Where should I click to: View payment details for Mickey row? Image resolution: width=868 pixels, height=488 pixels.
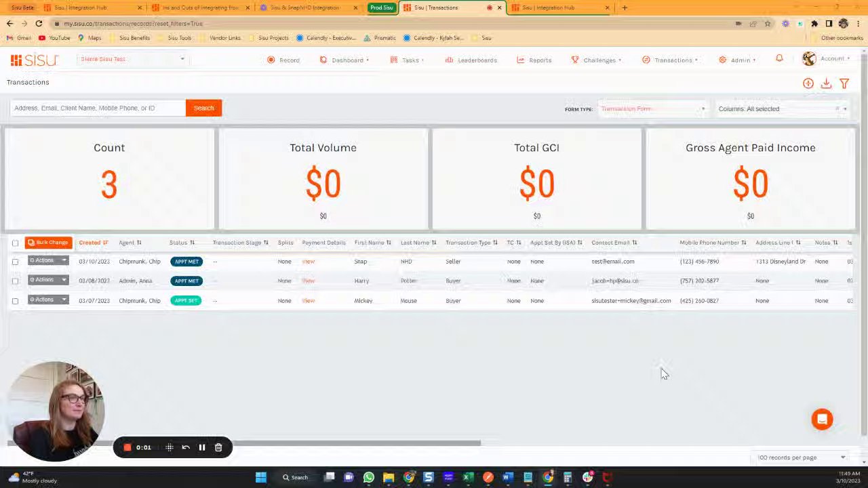pyautogui.click(x=309, y=300)
